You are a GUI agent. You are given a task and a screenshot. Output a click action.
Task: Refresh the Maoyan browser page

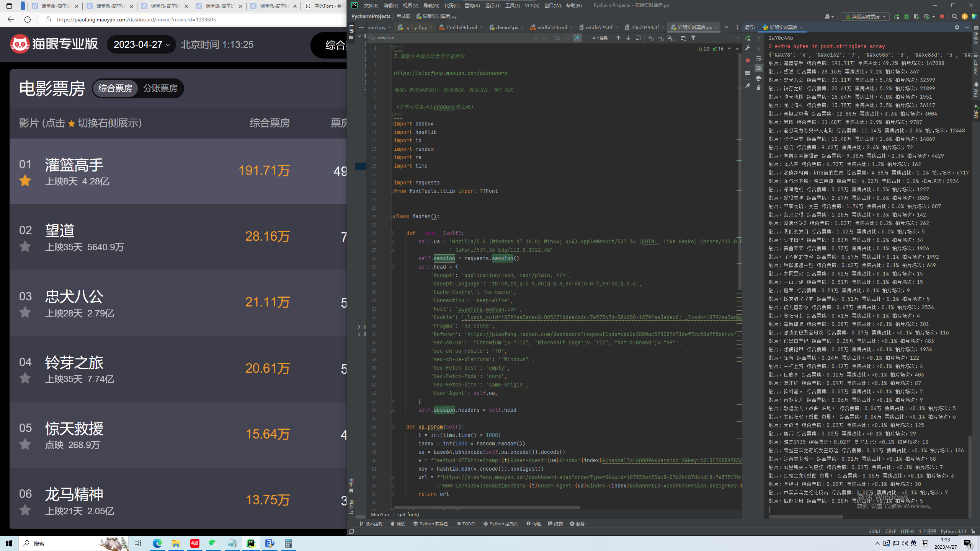[28, 20]
